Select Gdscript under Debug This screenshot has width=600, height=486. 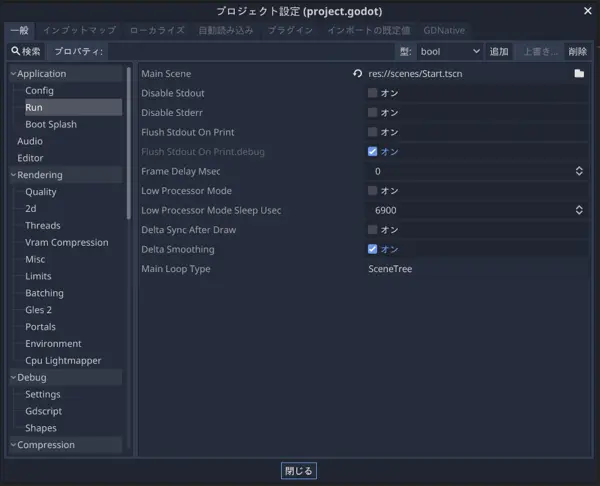click(x=44, y=411)
